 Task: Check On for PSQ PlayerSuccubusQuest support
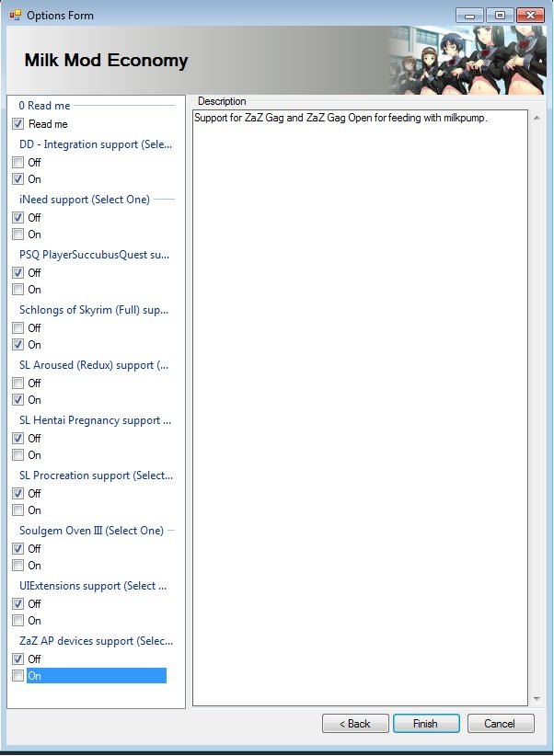[18, 290]
